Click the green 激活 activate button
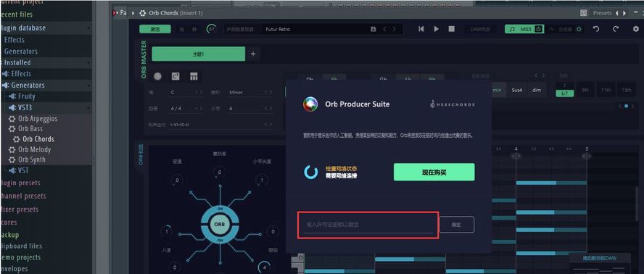Image resolution: width=644 pixels, height=274 pixels. click(155, 29)
